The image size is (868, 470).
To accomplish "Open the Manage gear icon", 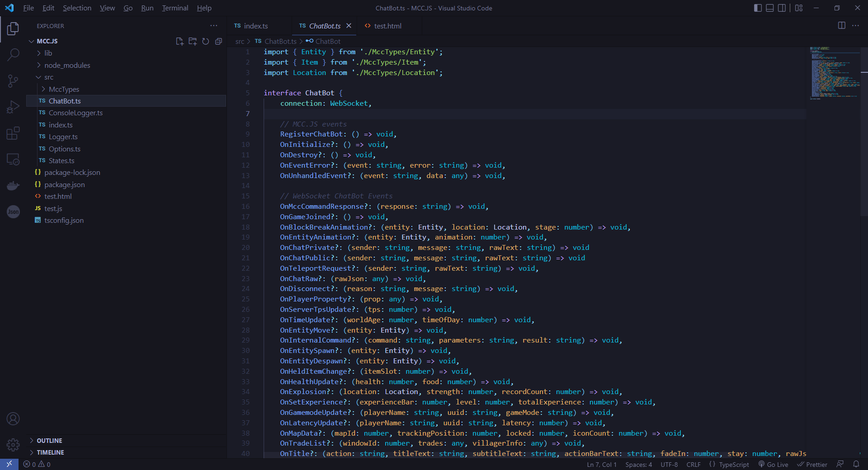I will pyautogui.click(x=13, y=445).
